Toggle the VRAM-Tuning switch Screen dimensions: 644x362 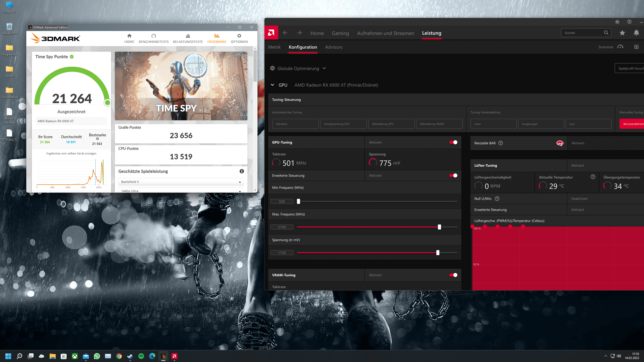(453, 275)
